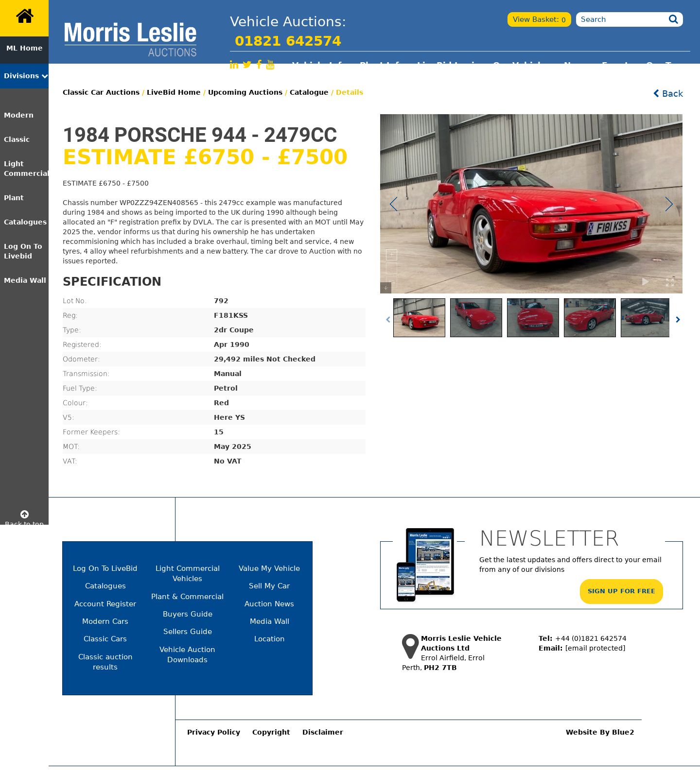700x773 pixels.
Task: Open Sell My Car link
Action: (x=269, y=586)
